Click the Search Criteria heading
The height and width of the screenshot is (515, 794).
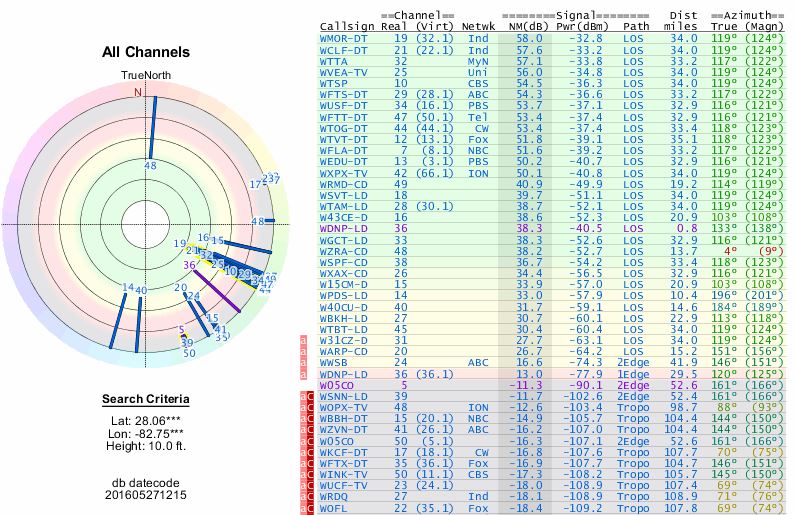click(145, 400)
